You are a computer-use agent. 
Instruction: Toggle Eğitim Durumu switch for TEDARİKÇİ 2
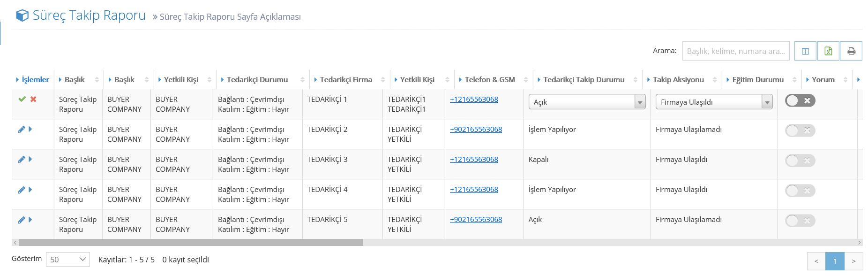tap(800, 130)
